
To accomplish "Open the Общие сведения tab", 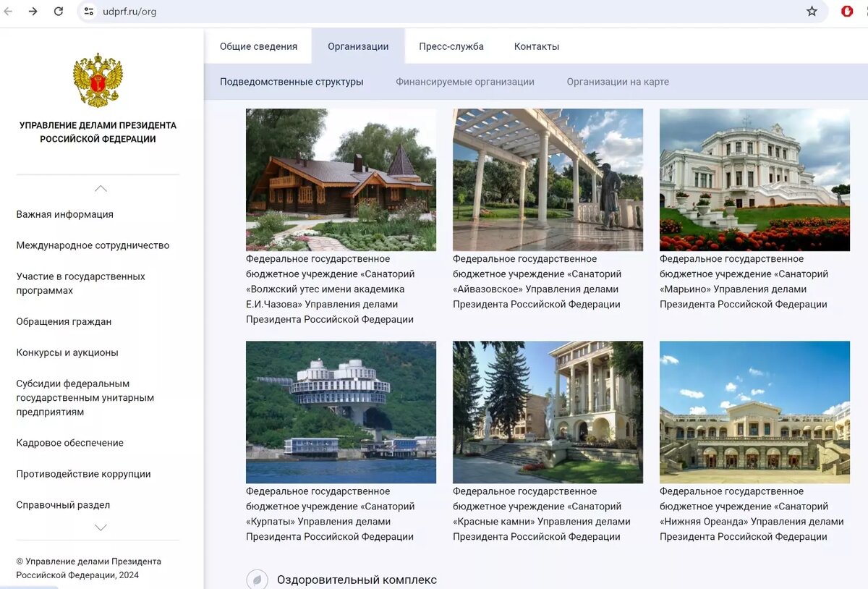I will (258, 46).
